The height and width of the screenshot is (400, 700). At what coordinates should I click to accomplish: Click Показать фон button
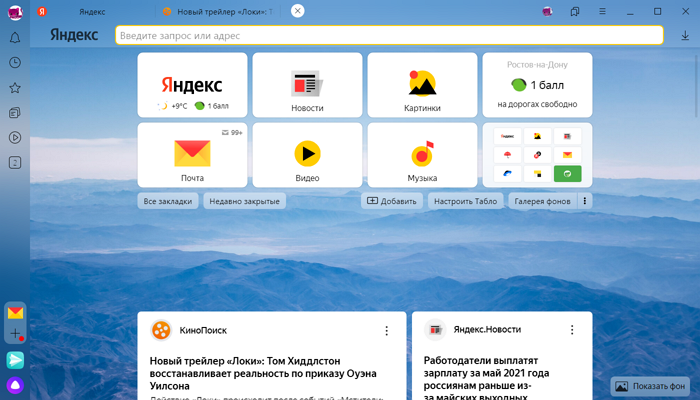(x=650, y=386)
